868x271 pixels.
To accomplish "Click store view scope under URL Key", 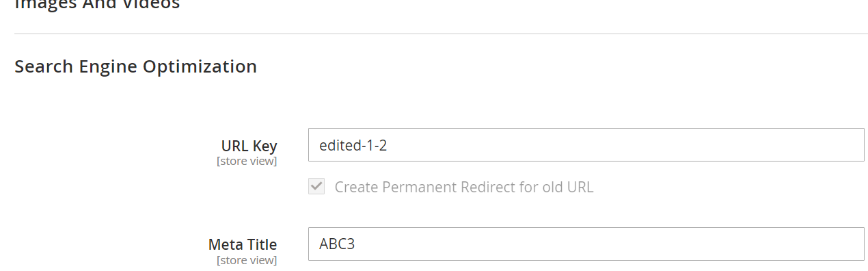I will (247, 162).
